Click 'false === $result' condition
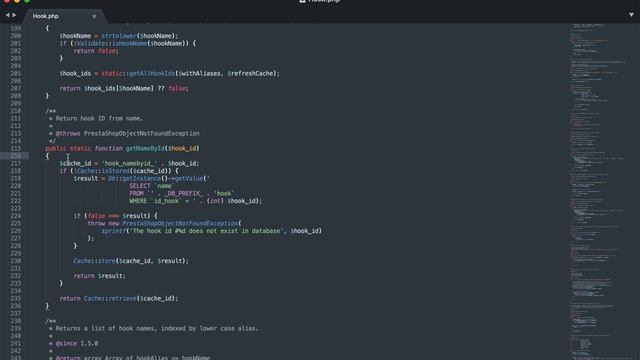The height and width of the screenshot is (360, 640). [x=119, y=216]
